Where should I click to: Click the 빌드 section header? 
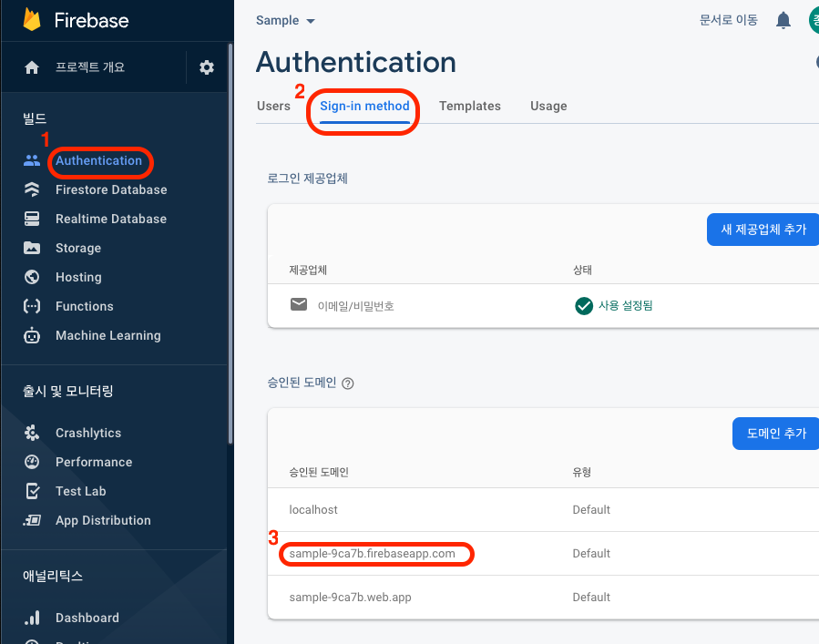pyautogui.click(x=35, y=118)
